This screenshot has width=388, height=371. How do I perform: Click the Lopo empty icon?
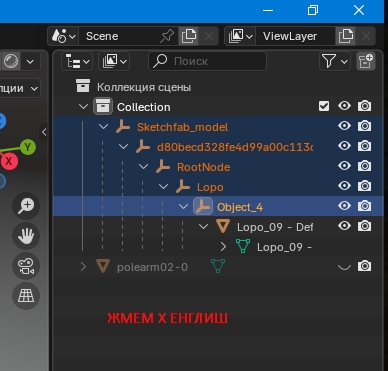tap(183, 187)
